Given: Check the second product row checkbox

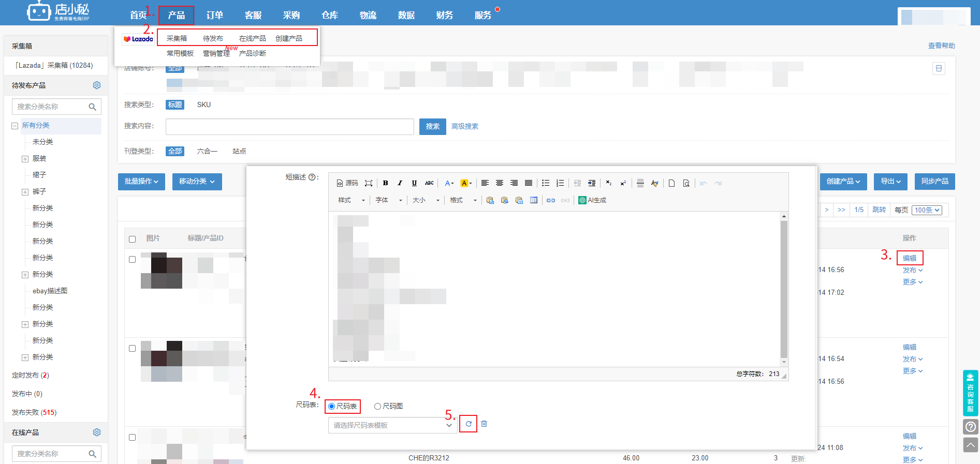Looking at the screenshot, I should click(x=133, y=349).
